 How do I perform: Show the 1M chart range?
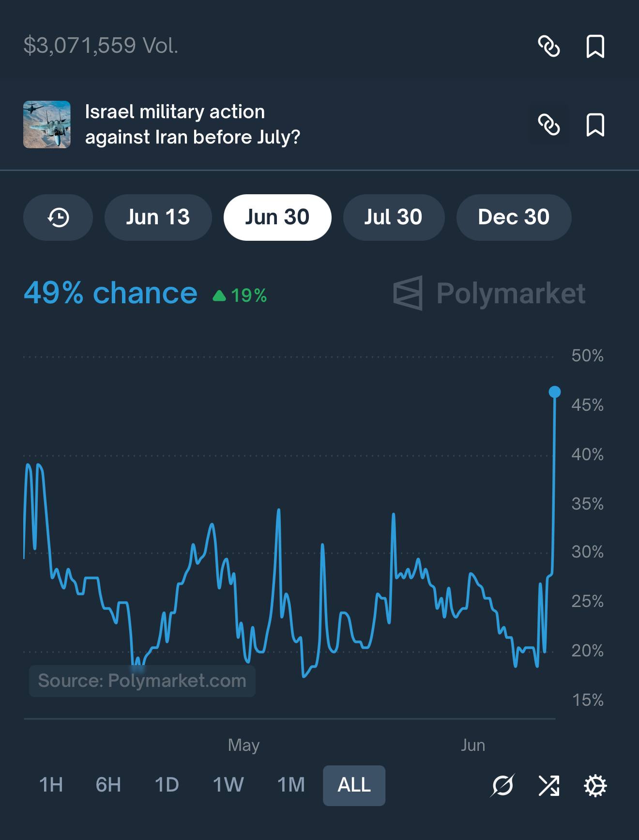[291, 785]
